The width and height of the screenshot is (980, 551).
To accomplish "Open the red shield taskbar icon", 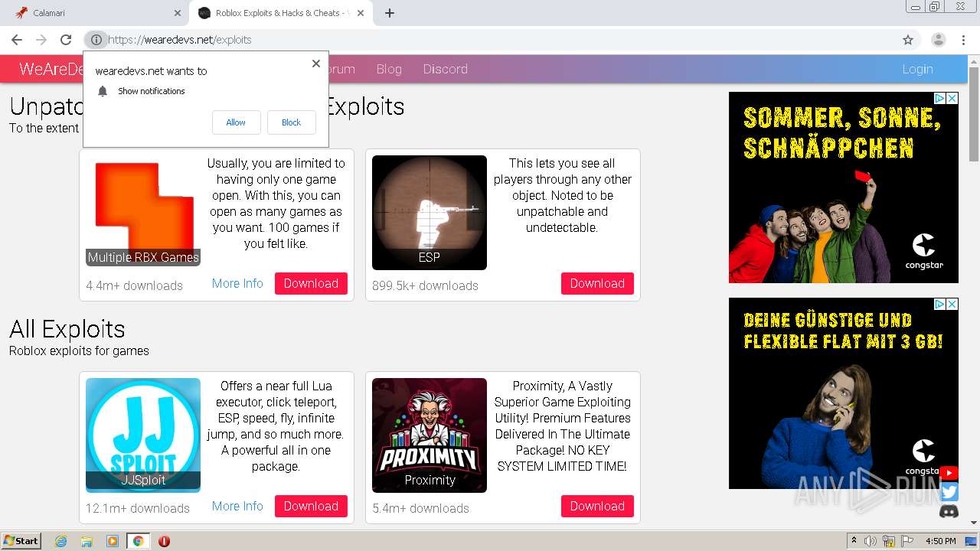I will 164,541.
